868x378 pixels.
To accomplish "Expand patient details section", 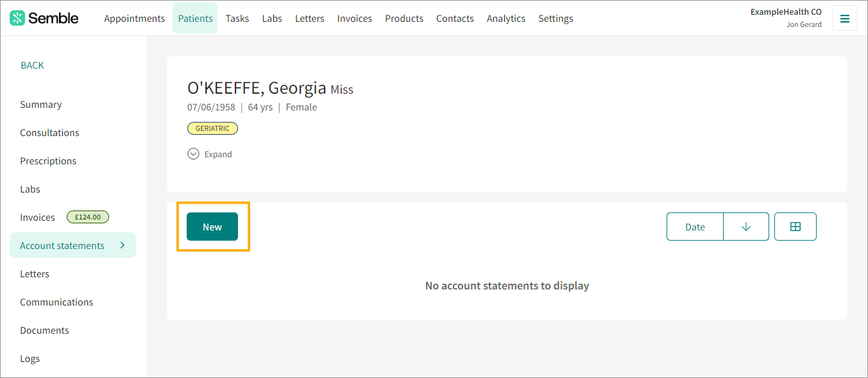I will (x=210, y=154).
